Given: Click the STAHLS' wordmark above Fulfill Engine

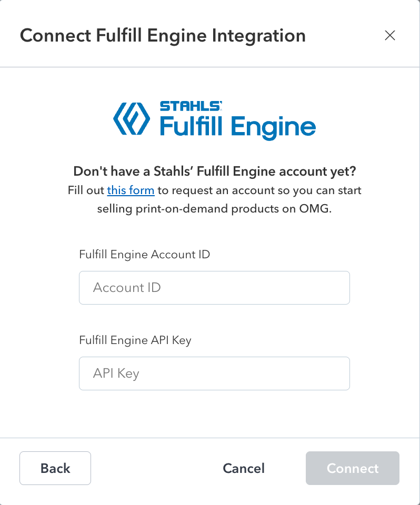Looking at the screenshot, I should click(x=191, y=106).
